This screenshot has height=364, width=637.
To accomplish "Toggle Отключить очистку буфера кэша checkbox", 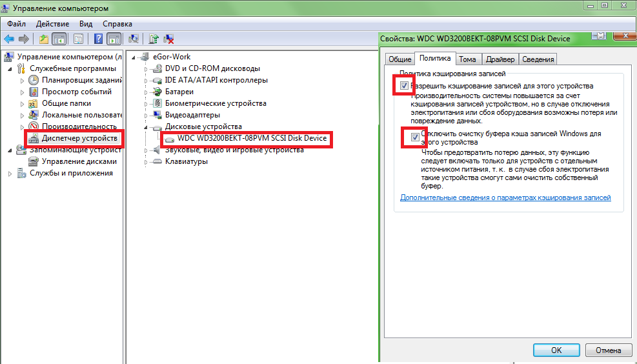I will 415,137.
